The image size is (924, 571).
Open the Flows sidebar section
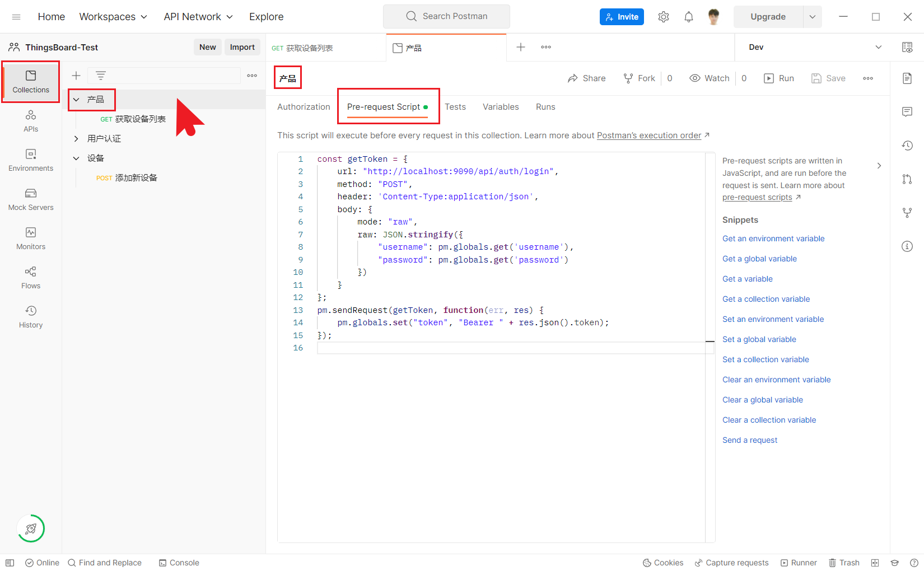tap(31, 278)
